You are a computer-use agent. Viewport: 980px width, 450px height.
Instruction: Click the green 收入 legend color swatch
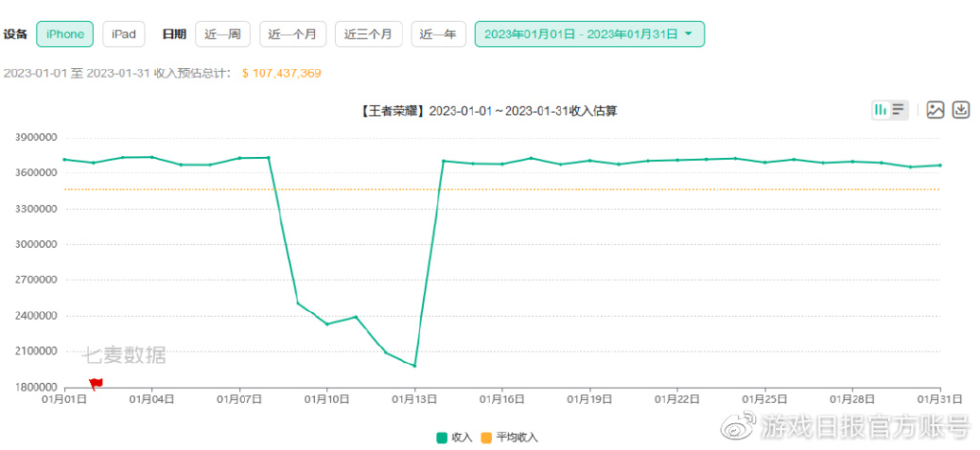pyautogui.click(x=441, y=438)
